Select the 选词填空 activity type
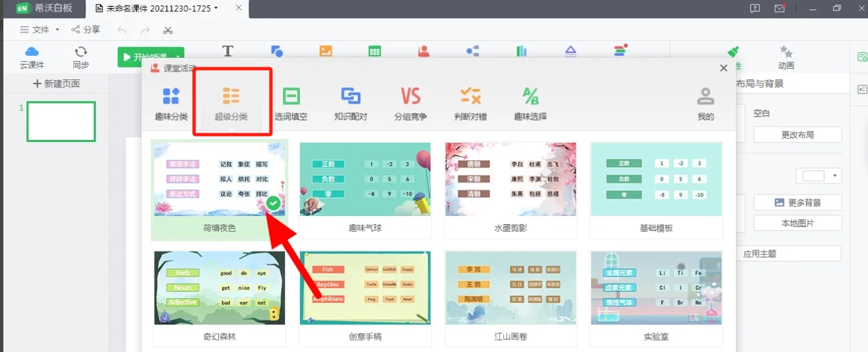The image size is (868, 352). point(291,102)
